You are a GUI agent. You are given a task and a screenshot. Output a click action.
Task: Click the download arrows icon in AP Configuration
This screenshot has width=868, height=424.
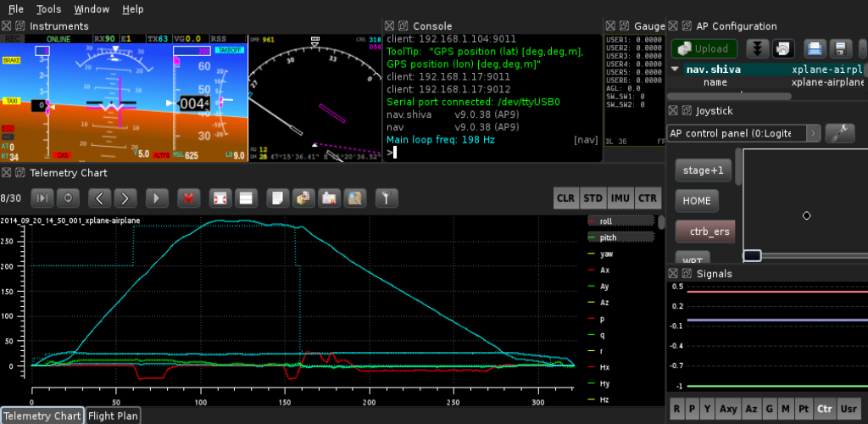[x=759, y=48]
